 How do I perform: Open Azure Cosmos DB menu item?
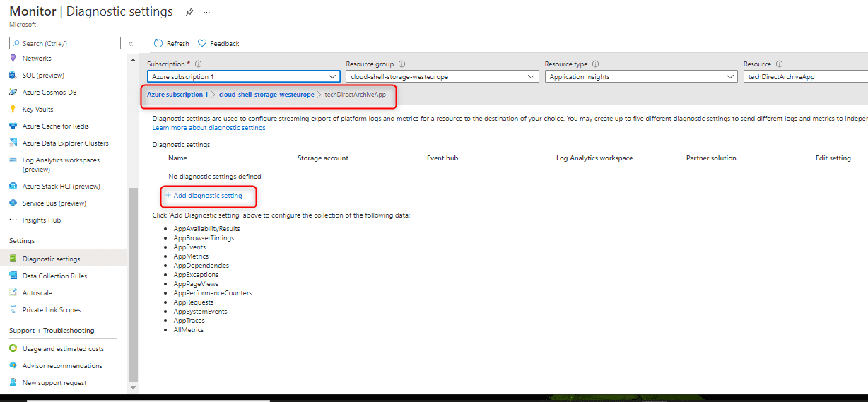49,93
